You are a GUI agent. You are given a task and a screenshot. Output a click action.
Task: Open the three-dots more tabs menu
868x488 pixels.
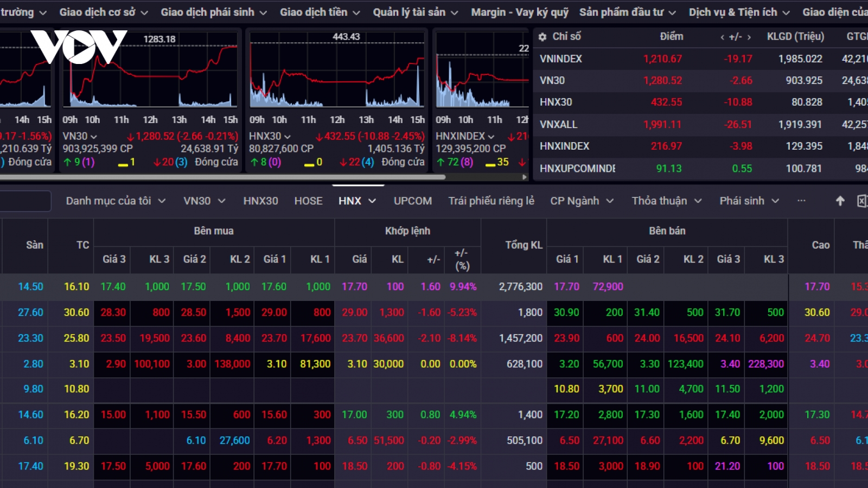click(x=801, y=201)
